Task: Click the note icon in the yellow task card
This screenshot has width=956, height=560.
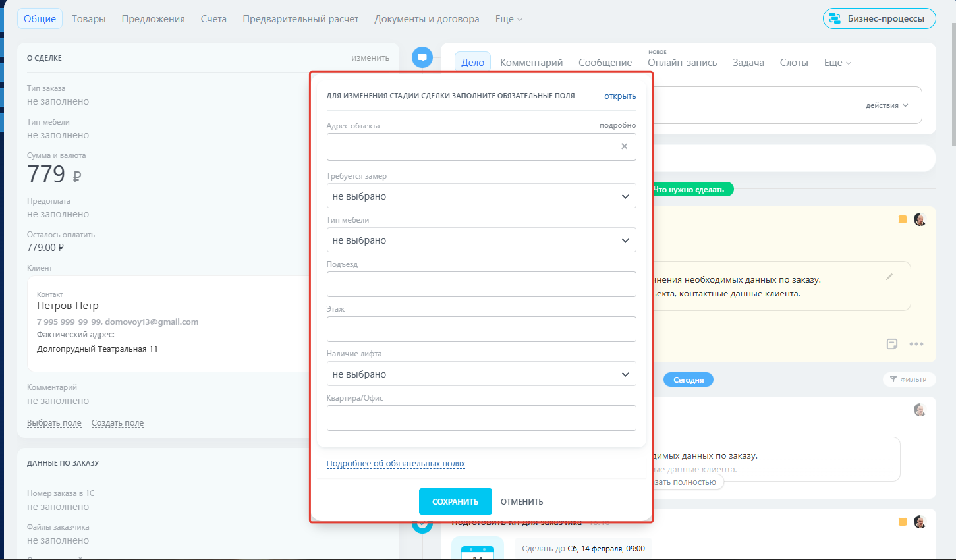Action: [x=892, y=344]
